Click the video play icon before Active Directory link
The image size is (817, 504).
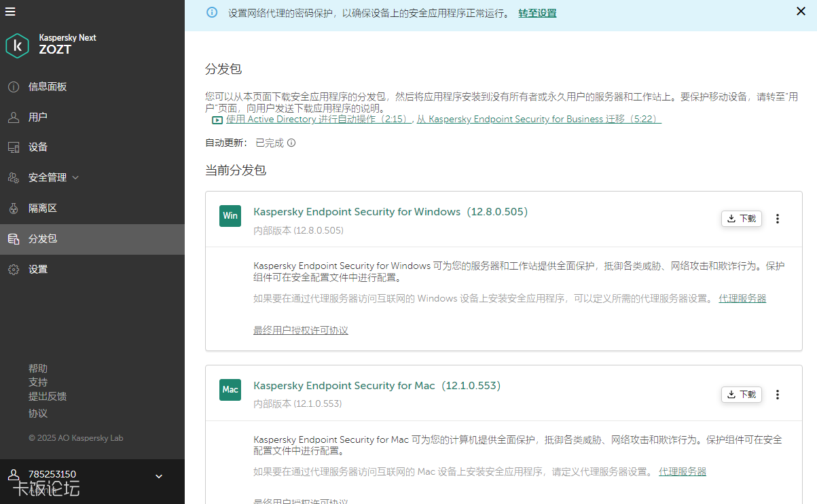click(217, 120)
